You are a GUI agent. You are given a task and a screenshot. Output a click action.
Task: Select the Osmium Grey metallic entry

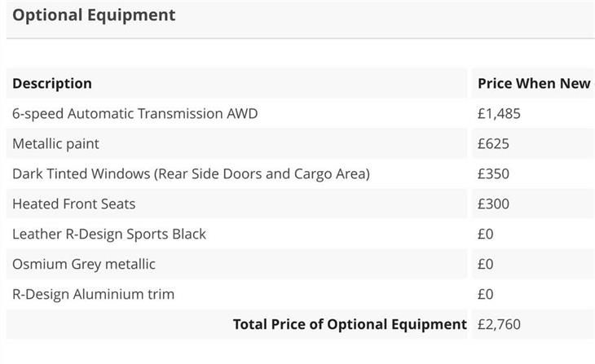pos(83,264)
